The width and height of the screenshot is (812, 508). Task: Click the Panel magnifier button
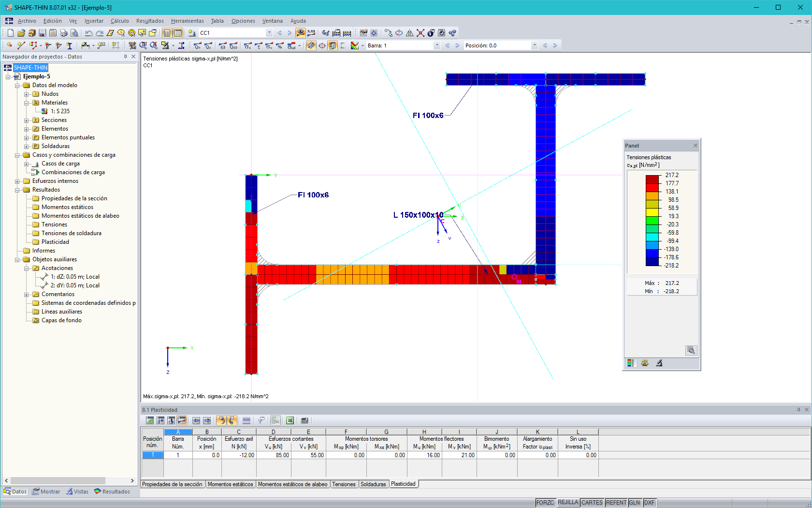pos(691,350)
